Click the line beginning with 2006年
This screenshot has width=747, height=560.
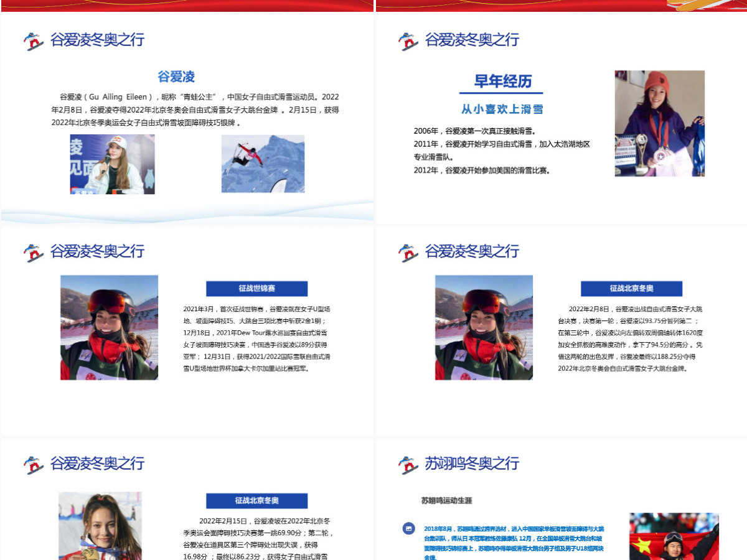point(475,131)
